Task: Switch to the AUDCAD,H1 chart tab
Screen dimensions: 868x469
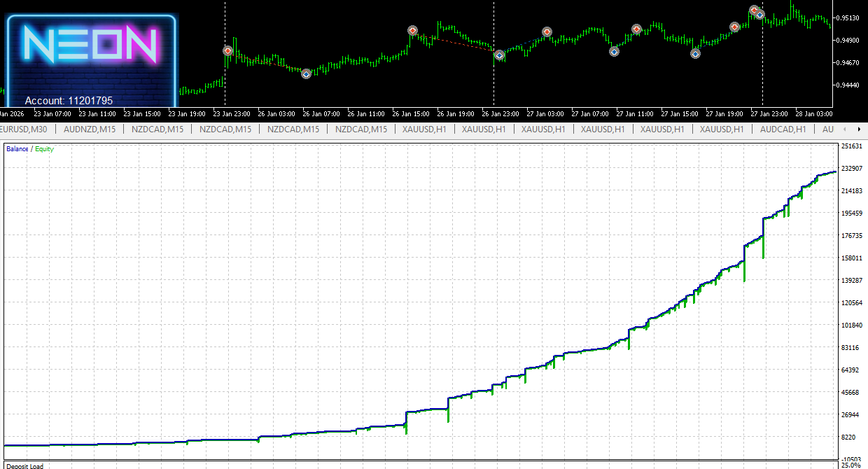Action: coord(783,129)
